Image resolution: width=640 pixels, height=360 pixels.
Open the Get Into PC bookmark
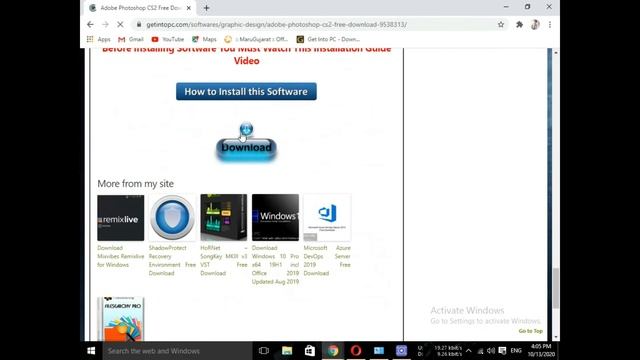tap(328, 39)
